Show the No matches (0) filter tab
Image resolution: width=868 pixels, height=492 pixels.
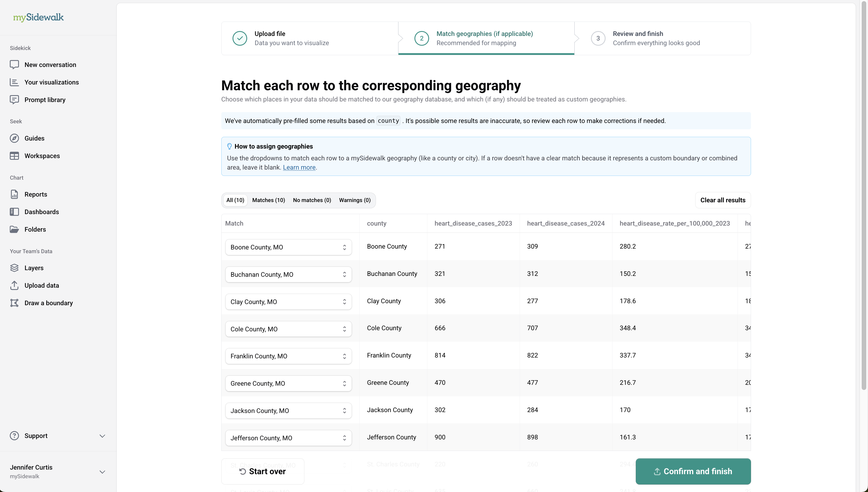[x=312, y=200]
